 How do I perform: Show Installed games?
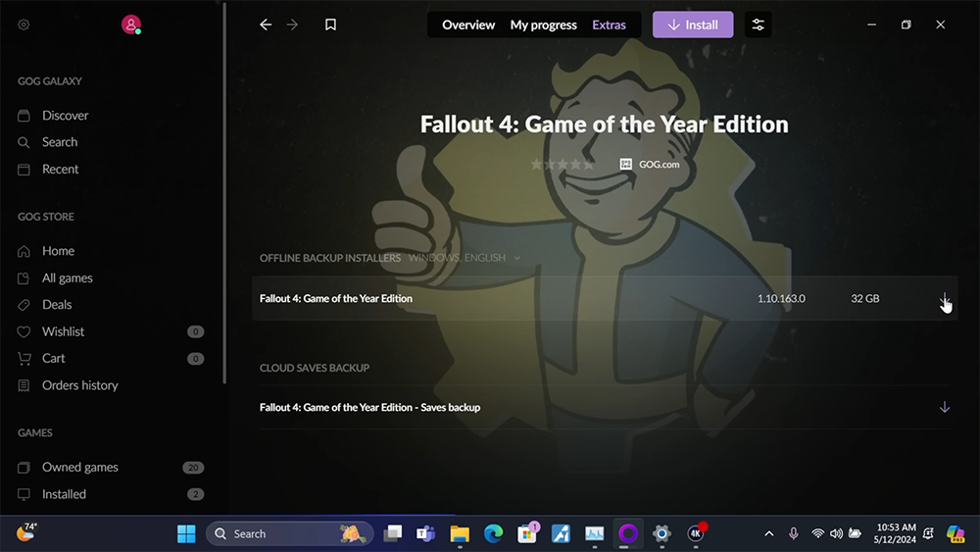[64, 494]
